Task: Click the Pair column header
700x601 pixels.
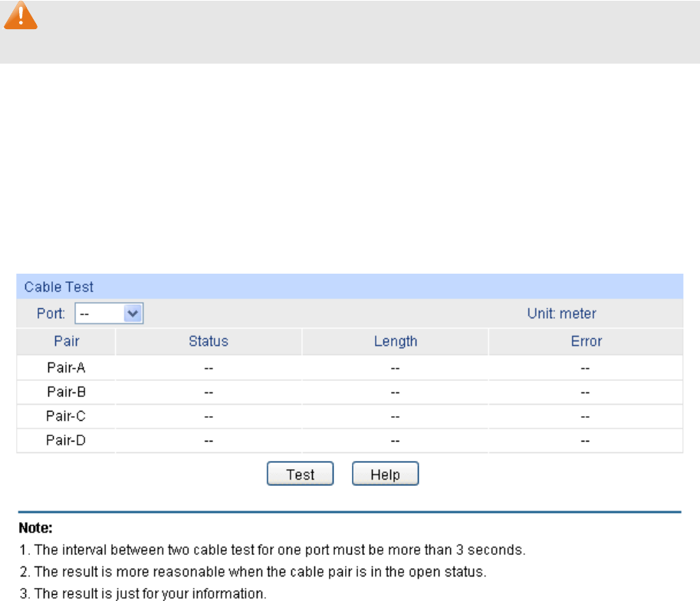Action: point(66,341)
